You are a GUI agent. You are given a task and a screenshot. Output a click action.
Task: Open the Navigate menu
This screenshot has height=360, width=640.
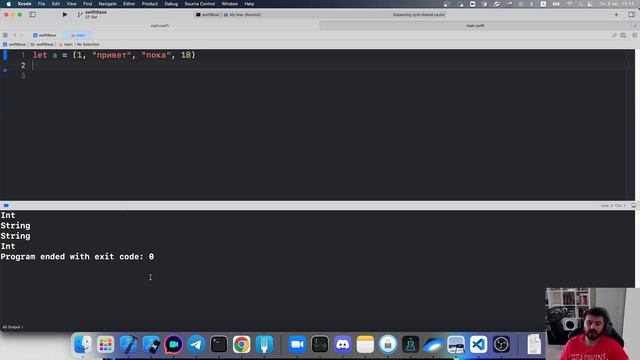(107, 4)
